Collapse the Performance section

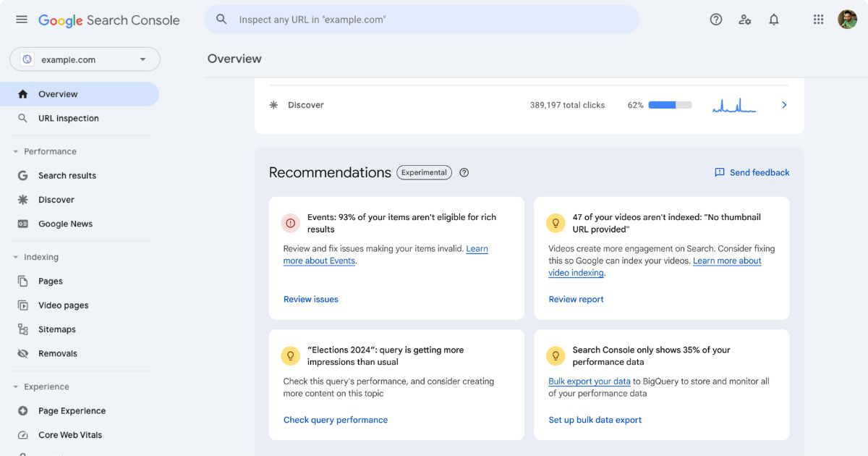click(15, 151)
